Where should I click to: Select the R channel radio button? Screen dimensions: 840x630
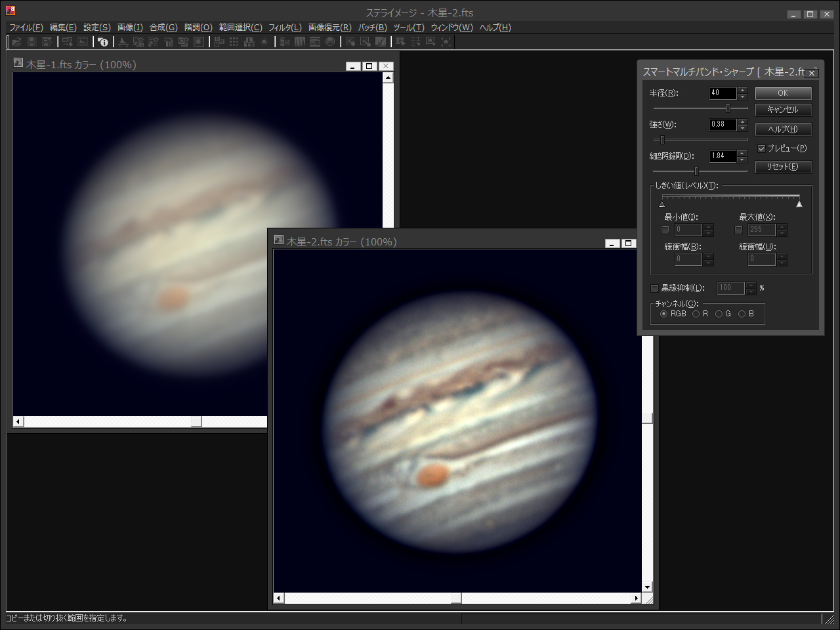696,314
